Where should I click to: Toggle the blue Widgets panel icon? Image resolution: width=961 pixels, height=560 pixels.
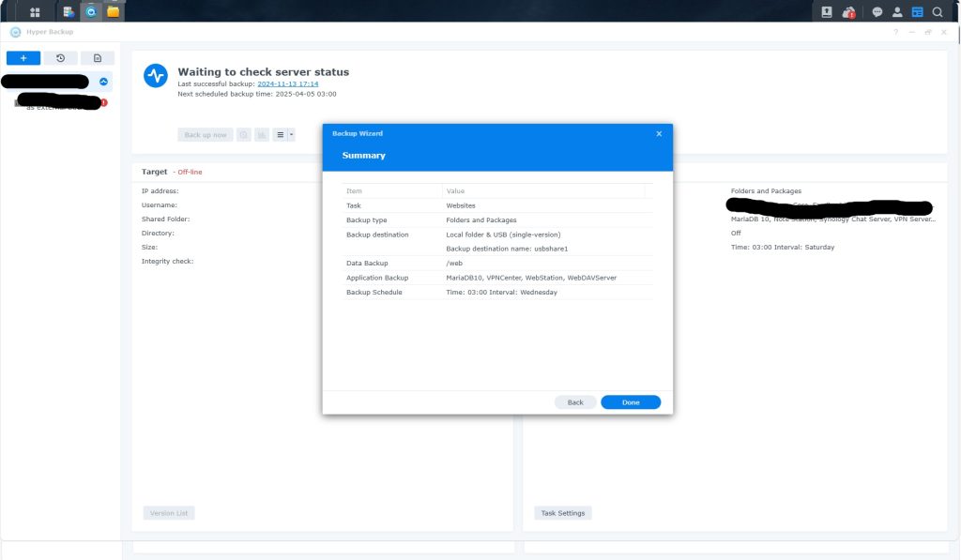pos(918,11)
